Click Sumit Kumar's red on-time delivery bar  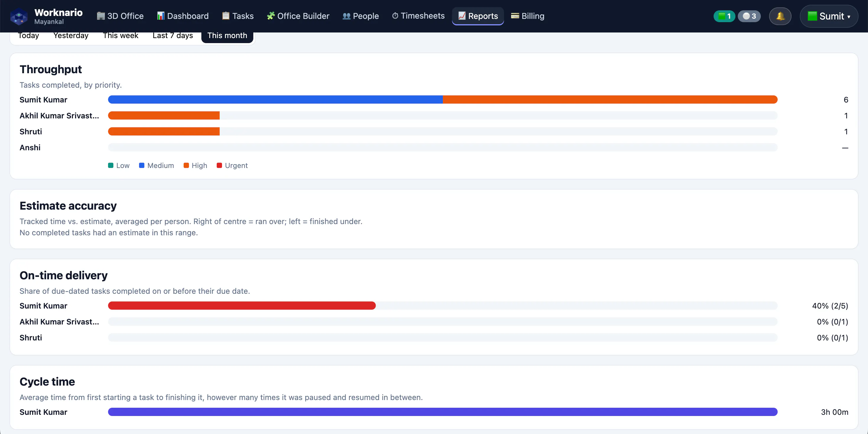point(242,306)
